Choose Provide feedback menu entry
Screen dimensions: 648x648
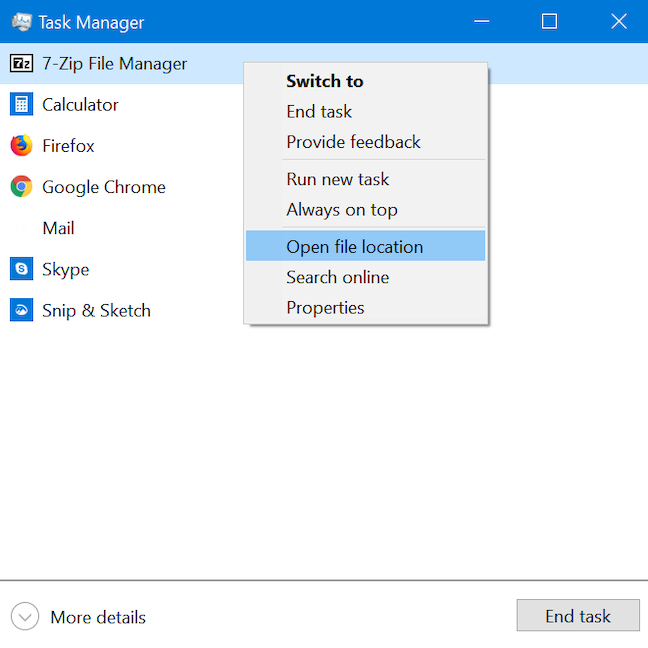coord(365,142)
